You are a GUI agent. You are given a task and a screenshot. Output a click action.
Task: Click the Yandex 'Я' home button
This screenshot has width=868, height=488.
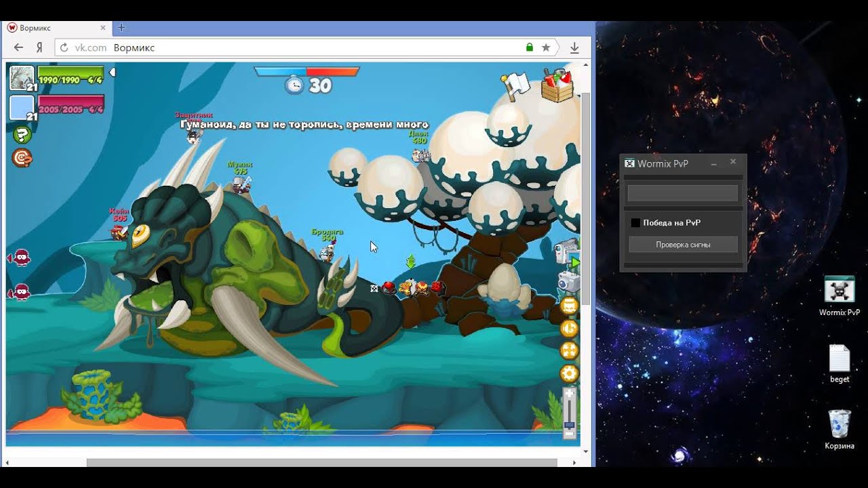(x=40, y=47)
